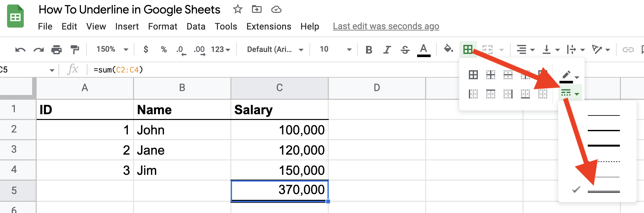This screenshot has width=644, height=213.
Task: Click the Redo arrow in toolbar
Action: [39, 49]
